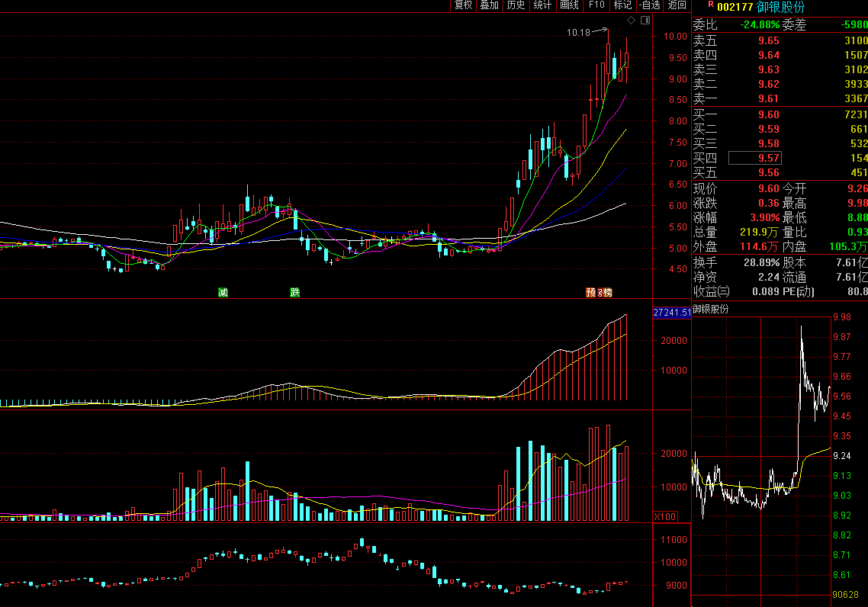868x607 pixels.
Task: Click the 买一 bid price 9.60
Action: click(769, 114)
